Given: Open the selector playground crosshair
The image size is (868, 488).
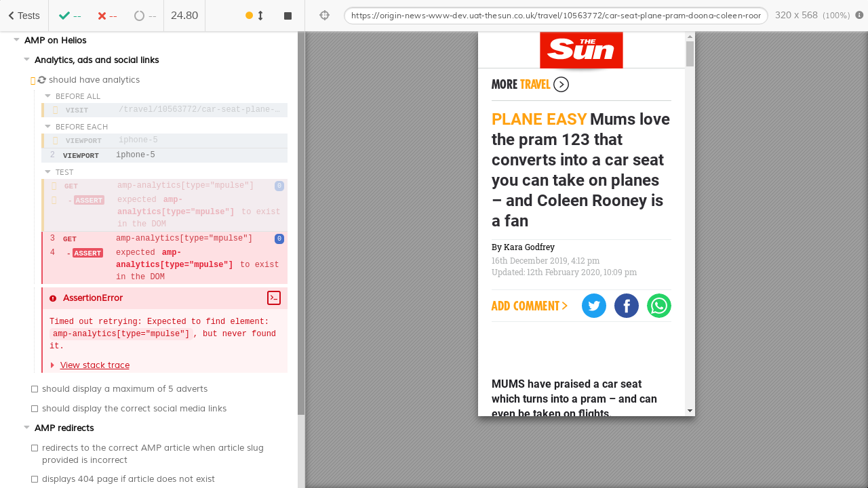Looking at the screenshot, I should pos(324,16).
